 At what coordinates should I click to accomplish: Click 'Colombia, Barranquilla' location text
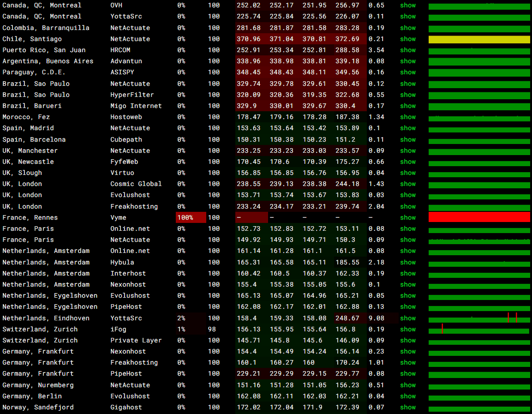[x=46, y=28]
